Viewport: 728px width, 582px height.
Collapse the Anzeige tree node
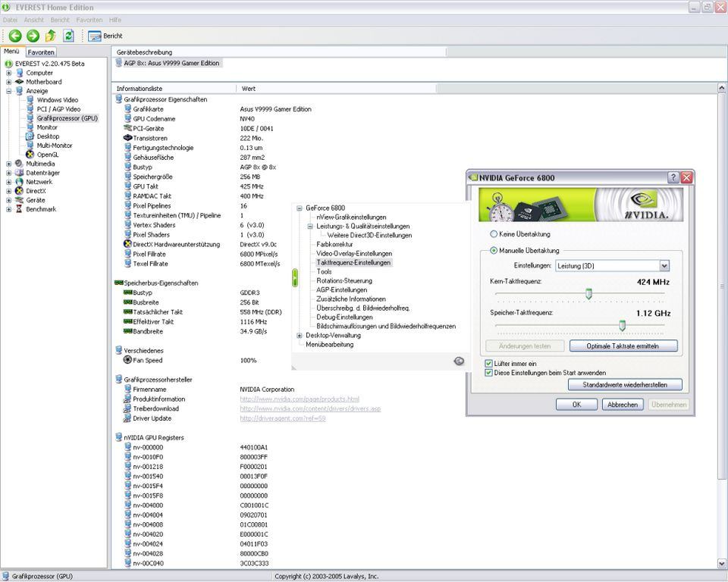click(x=9, y=91)
